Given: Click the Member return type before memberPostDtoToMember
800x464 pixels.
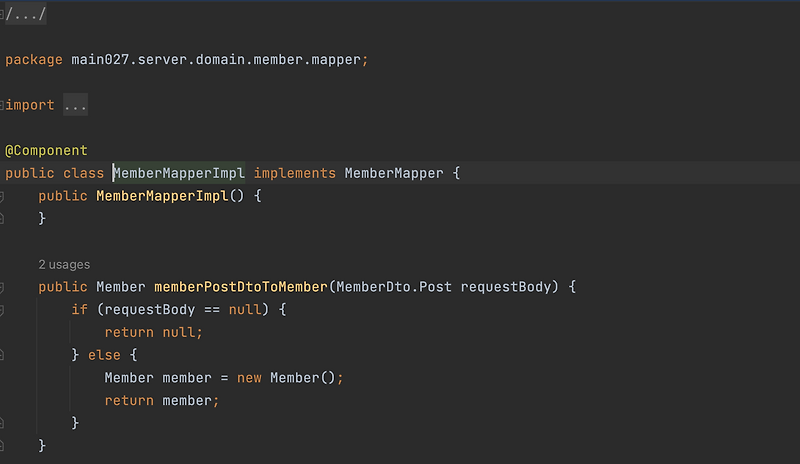Looking at the screenshot, I should pyautogui.click(x=121, y=287).
